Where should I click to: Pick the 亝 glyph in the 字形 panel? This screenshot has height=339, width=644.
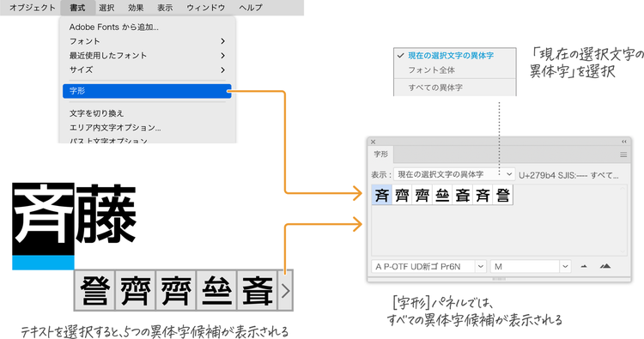(442, 195)
